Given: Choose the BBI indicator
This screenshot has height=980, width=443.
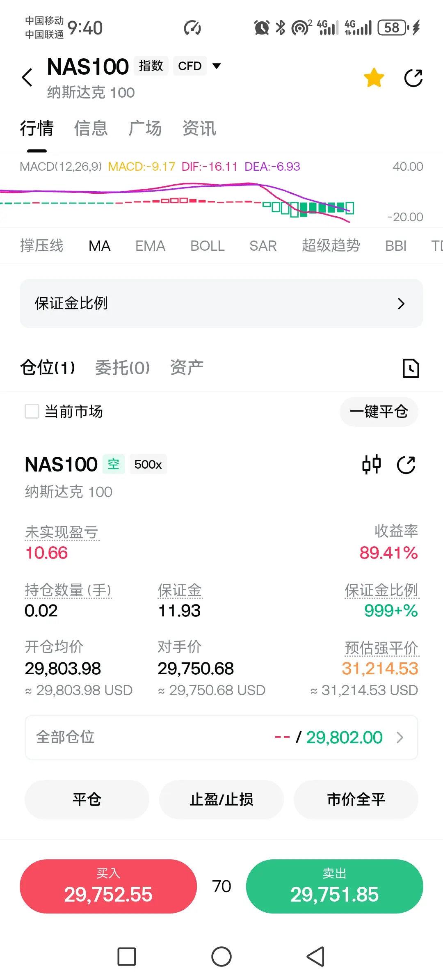Looking at the screenshot, I should [x=396, y=246].
